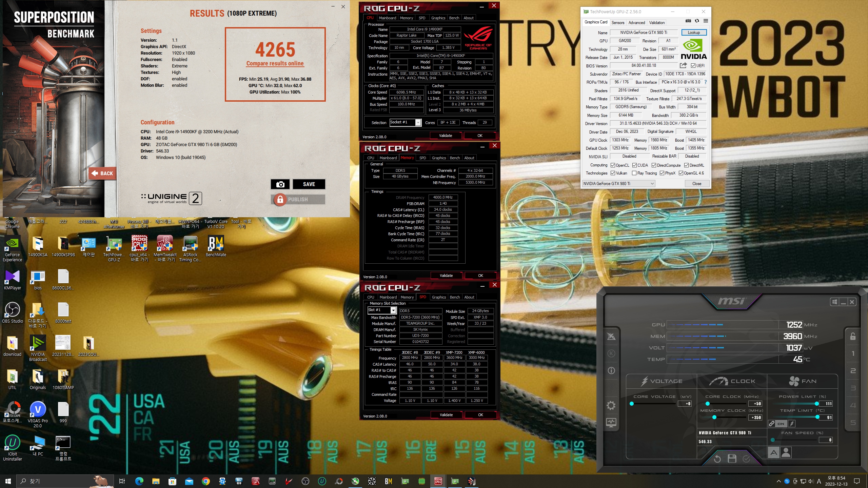Click Afterburner user-defined fan icon
The height and width of the screenshot is (488, 868).
click(x=786, y=452)
